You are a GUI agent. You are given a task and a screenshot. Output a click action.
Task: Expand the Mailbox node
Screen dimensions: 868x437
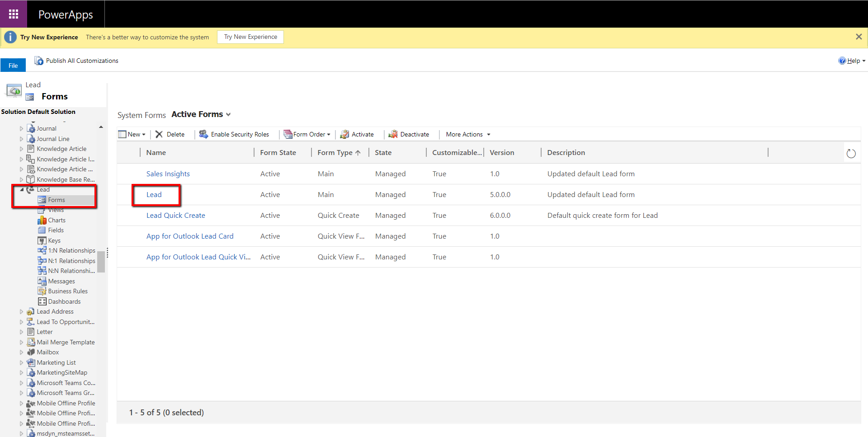pyautogui.click(x=21, y=352)
